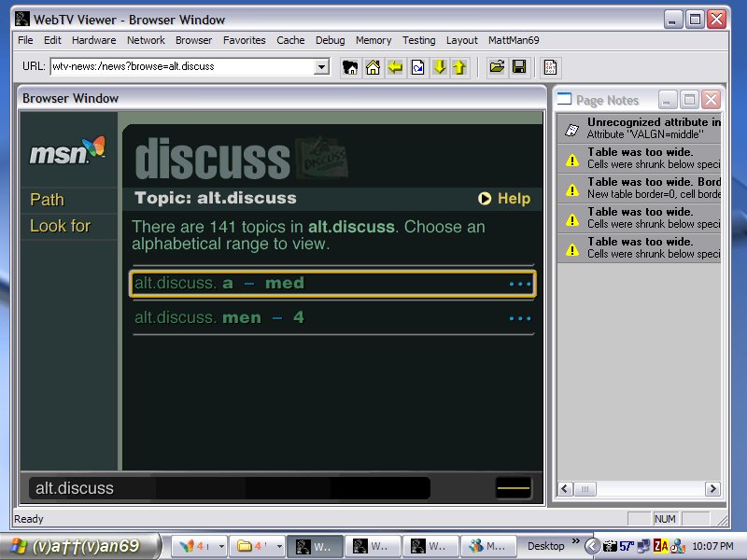Save using the floppy disk icon
Viewport: 747px width, 560px height.
(x=519, y=67)
